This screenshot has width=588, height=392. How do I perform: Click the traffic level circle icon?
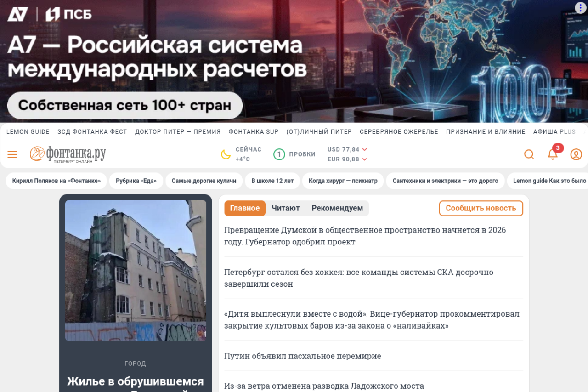pyautogui.click(x=279, y=154)
